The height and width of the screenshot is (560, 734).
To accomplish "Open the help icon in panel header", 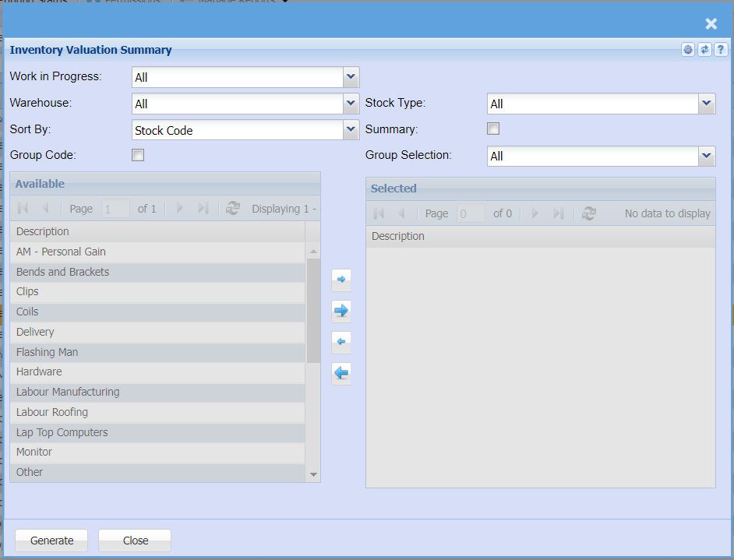I will 721,50.
